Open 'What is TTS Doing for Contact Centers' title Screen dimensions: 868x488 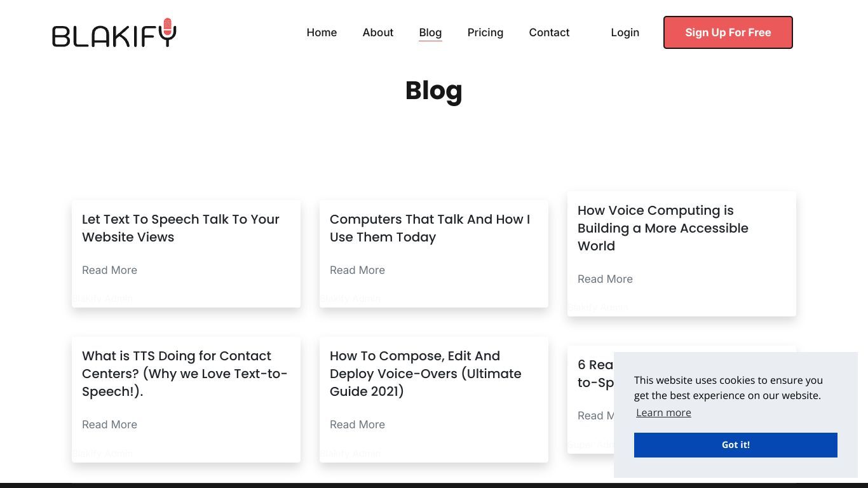(185, 374)
